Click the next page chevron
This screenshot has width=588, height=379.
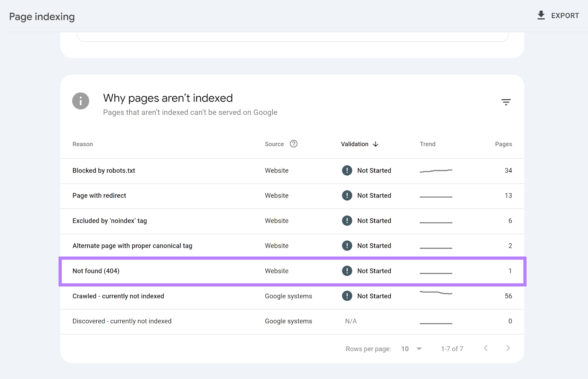click(508, 348)
